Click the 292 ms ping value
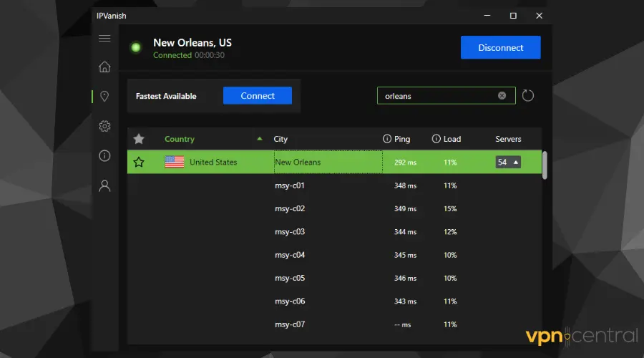 (406, 163)
